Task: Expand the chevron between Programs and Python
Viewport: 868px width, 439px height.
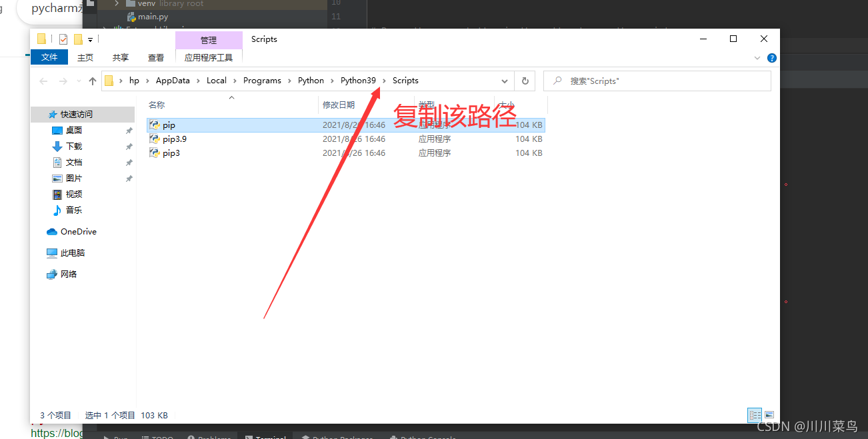Action: point(289,81)
